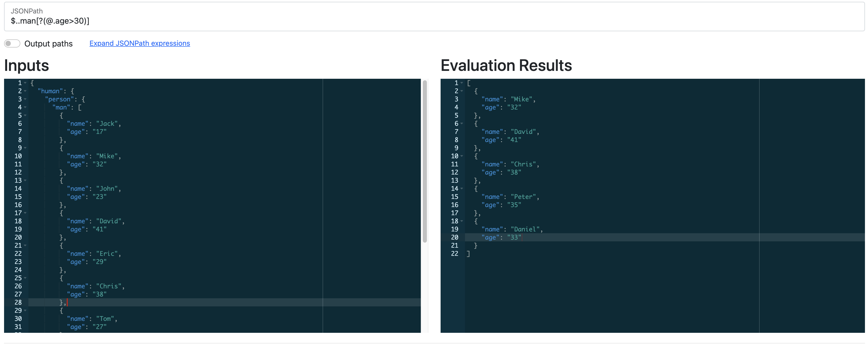The image size is (868, 345).
Task: Toggle the Output paths switch
Action: click(12, 43)
